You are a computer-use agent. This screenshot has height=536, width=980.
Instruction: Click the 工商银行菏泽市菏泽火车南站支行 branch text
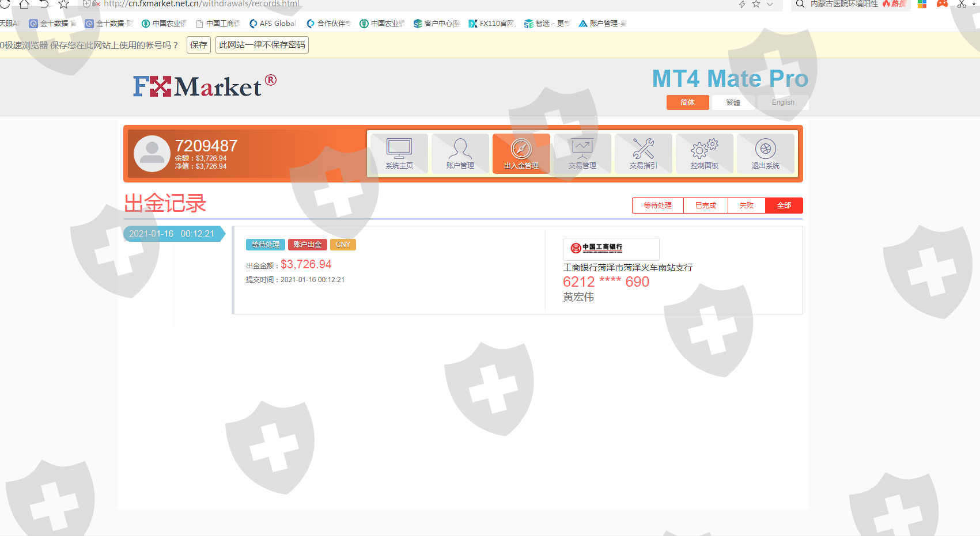point(628,268)
